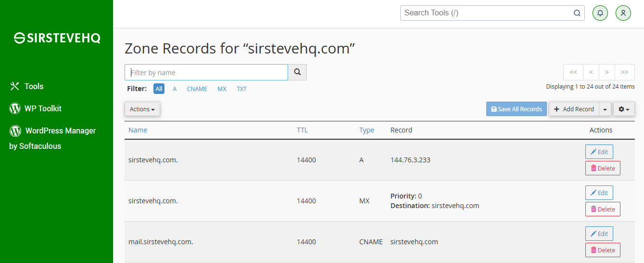The width and height of the screenshot is (644, 263).
Task: Click the 144.76.3.233 record value
Action: (410, 160)
